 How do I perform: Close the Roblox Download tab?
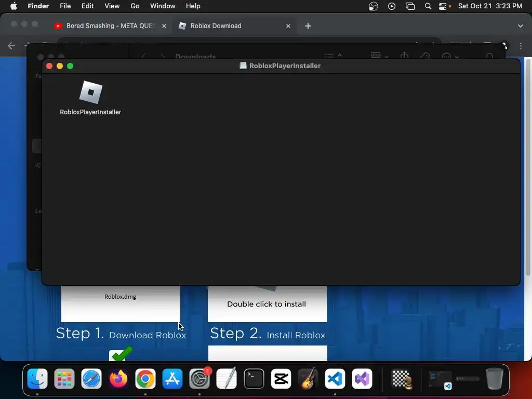tap(288, 26)
